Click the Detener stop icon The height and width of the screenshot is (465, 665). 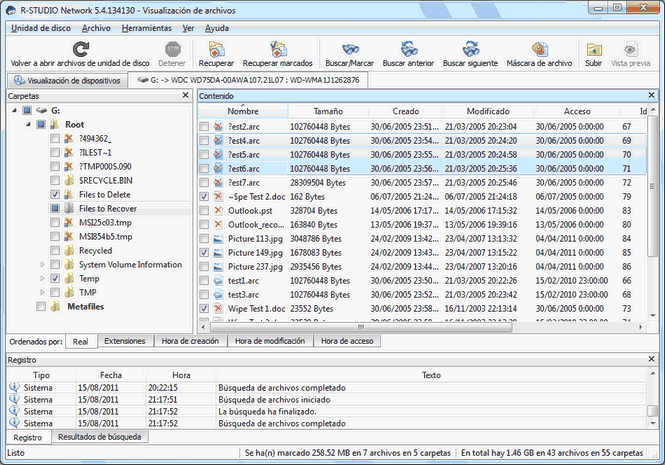click(x=172, y=49)
